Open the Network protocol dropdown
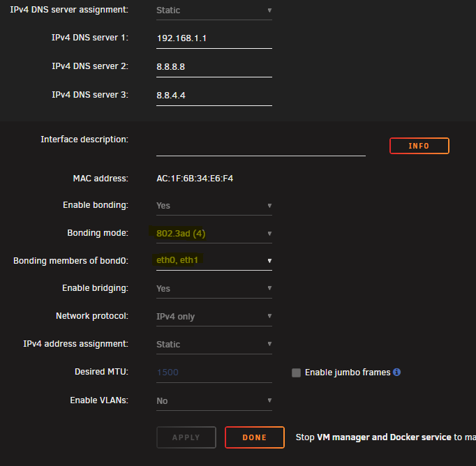Image resolution: width=476 pixels, height=466 pixels. tap(214, 317)
